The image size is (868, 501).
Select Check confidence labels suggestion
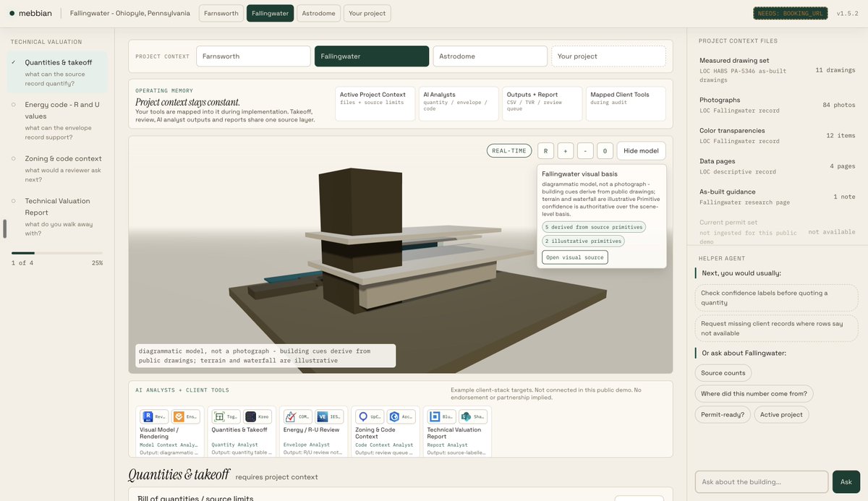(777, 298)
